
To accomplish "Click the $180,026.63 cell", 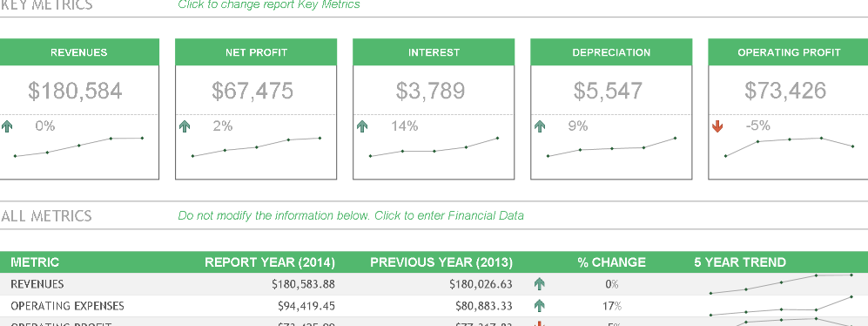I will click(481, 284).
